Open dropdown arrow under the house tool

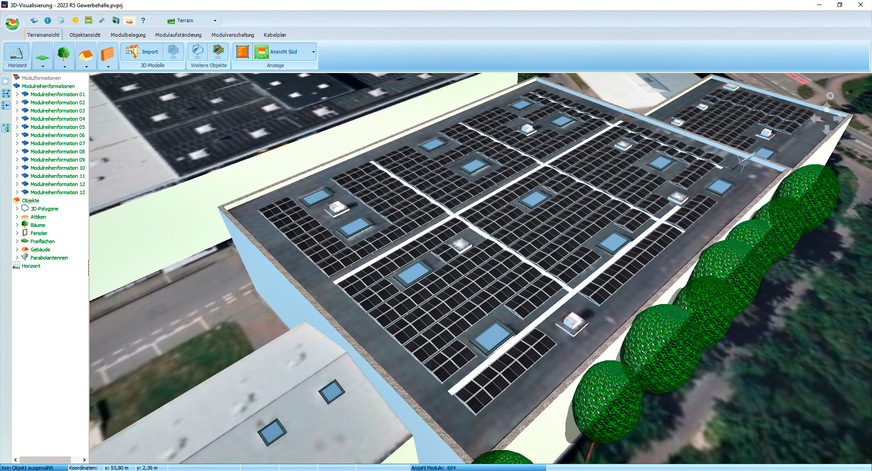click(x=86, y=66)
